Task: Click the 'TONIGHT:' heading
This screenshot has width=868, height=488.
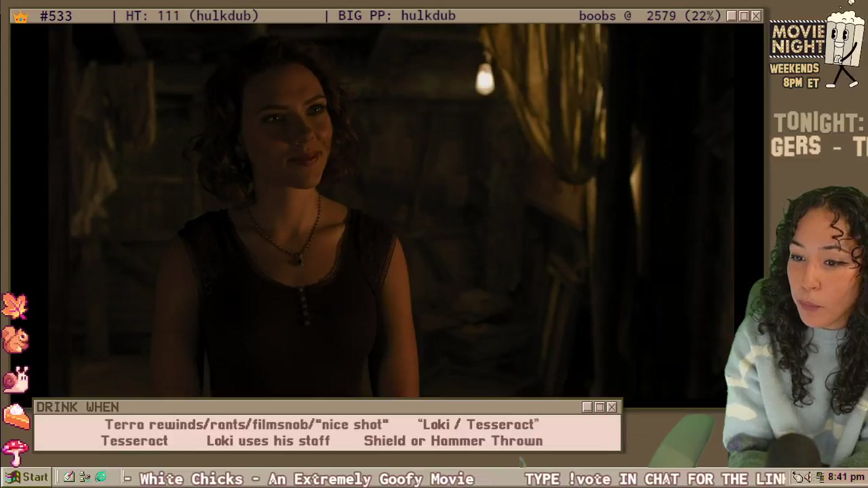Action: (819, 123)
